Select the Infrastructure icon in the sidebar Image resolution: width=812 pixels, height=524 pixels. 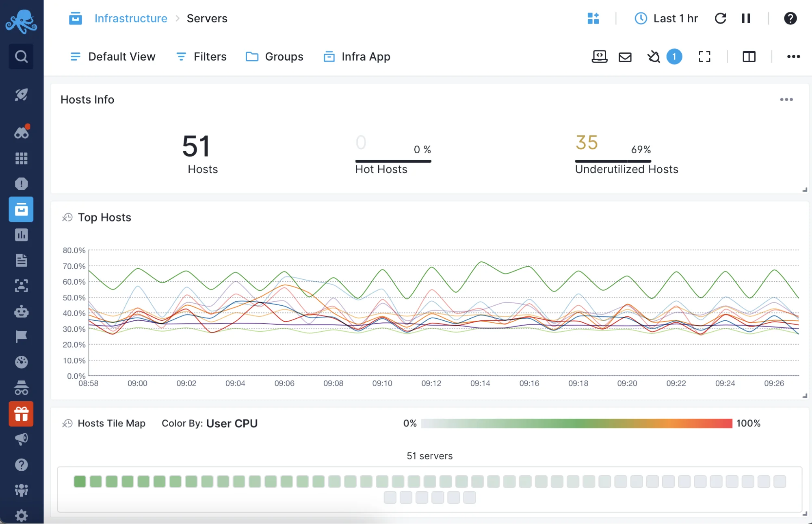(21, 209)
